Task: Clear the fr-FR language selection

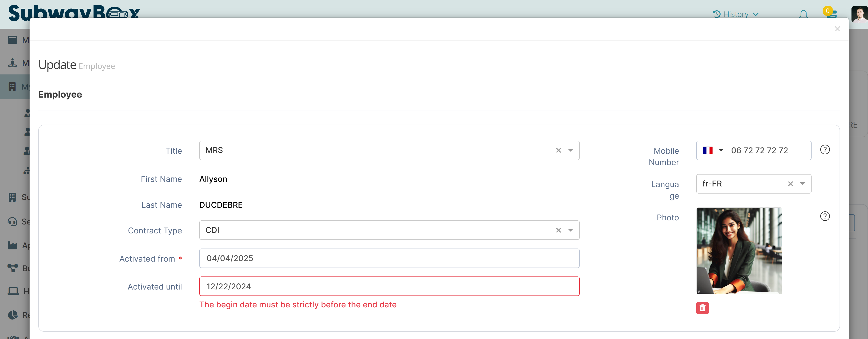Action: (x=790, y=184)
